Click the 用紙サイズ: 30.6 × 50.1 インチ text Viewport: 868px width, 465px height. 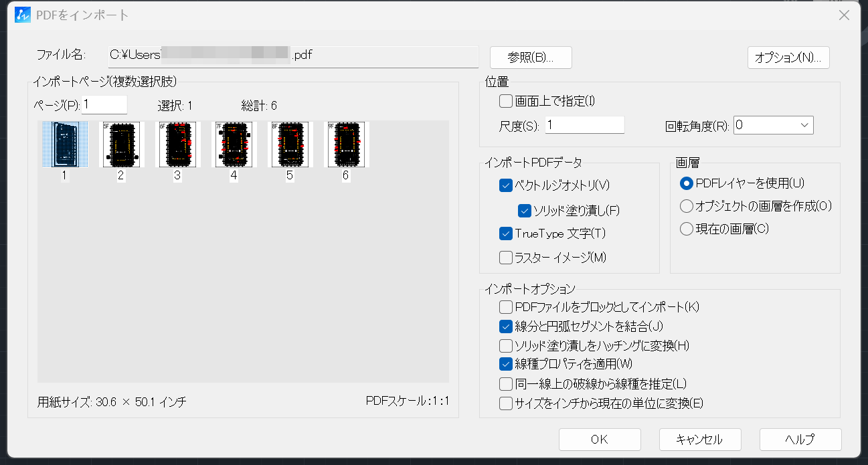(112, 402)
